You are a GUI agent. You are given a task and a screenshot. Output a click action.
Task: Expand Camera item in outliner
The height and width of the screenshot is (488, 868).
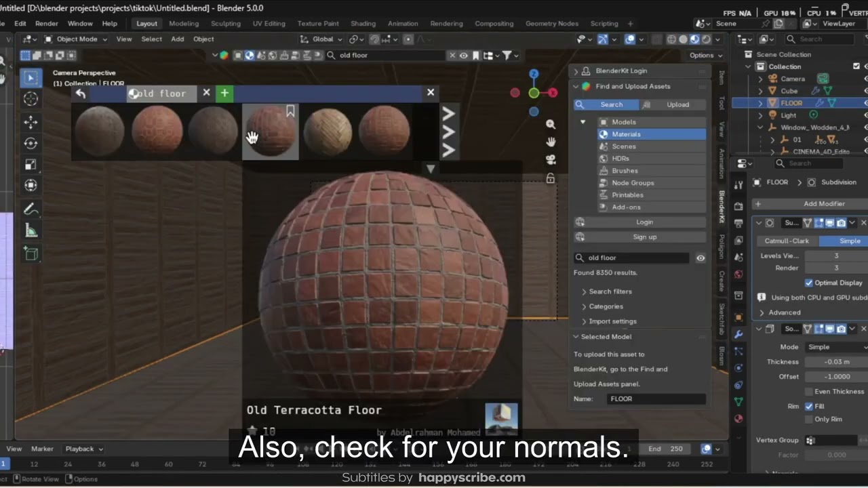(760, 79)
